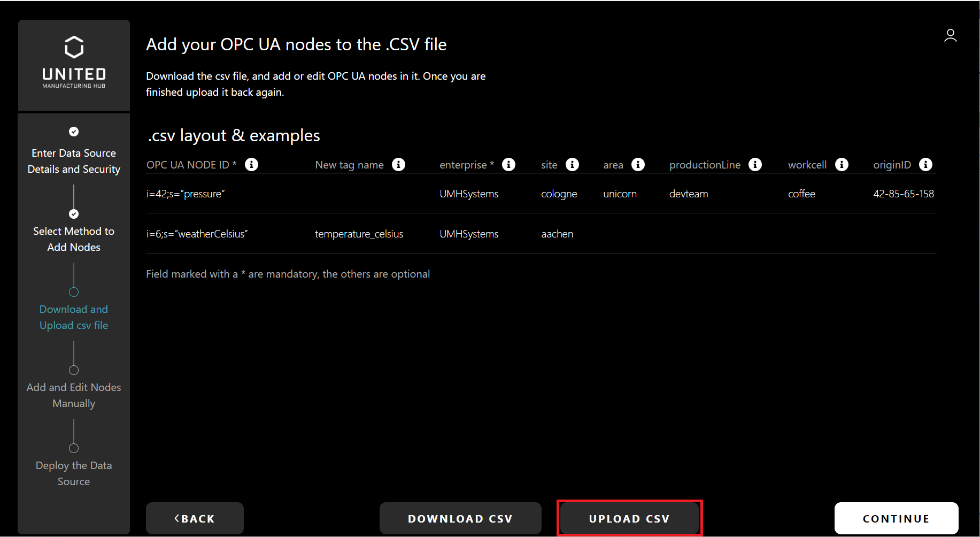Click the Download CSV button

pos(460,518)
